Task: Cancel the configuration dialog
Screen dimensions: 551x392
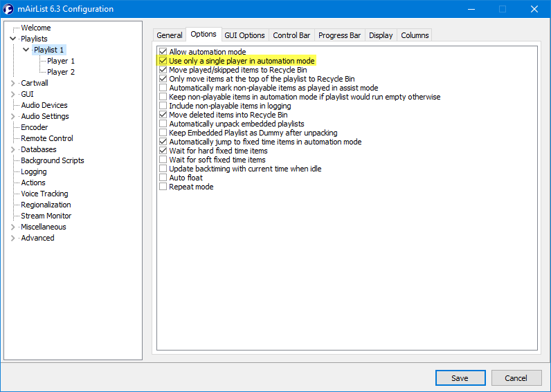Action: (516, 378)
